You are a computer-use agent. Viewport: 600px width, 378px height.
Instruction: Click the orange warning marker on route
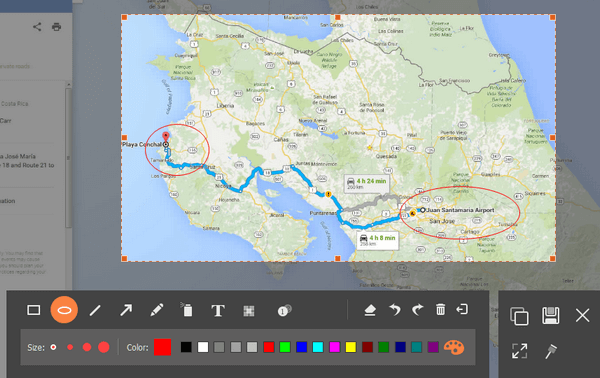pos(328,194)
